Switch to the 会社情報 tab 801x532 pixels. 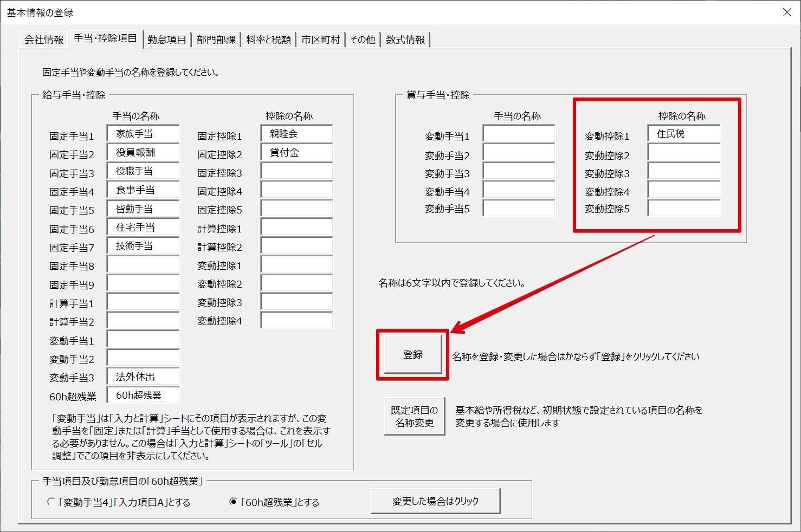click(44, 40)
